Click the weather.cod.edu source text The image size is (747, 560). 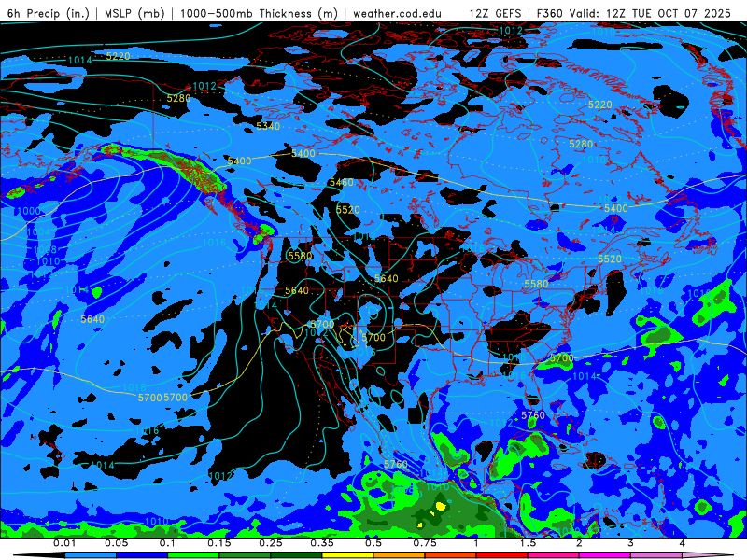pyautogui.click(x=397, y=13)
